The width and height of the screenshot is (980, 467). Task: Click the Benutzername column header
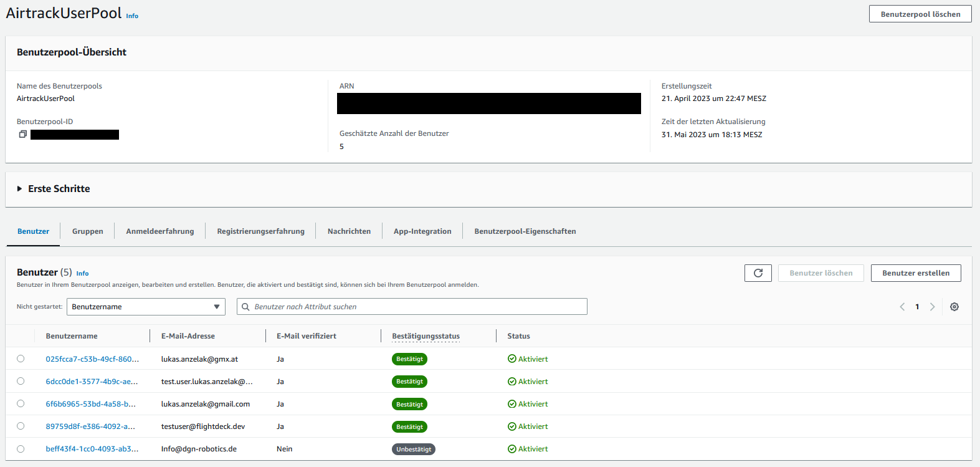point(72,336)
